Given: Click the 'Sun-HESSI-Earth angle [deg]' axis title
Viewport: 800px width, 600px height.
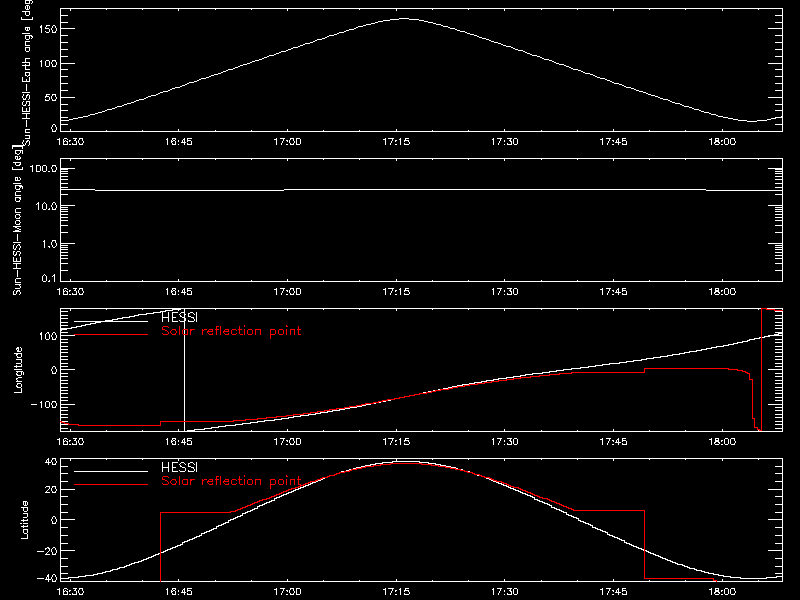Looking at the screenshot, I should point(27,71).
